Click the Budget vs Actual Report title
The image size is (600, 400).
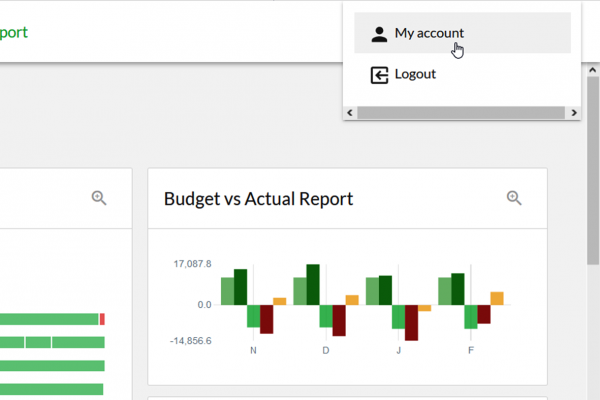(258, 199)
